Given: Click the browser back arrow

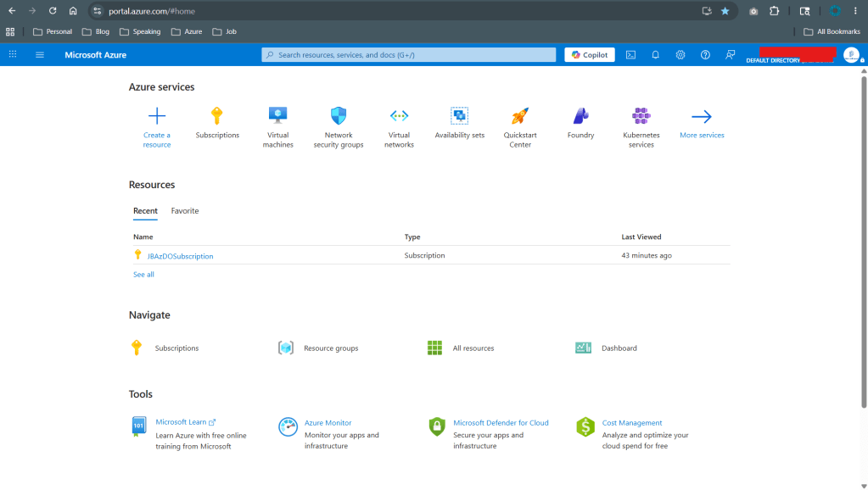Looking at the screenshot, I should coord(12,11).
